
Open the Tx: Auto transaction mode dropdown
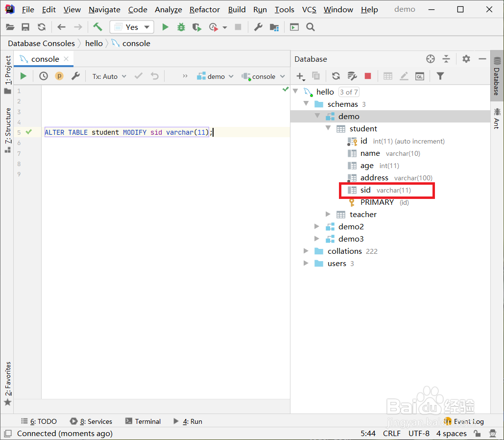(x=109, y=76)
